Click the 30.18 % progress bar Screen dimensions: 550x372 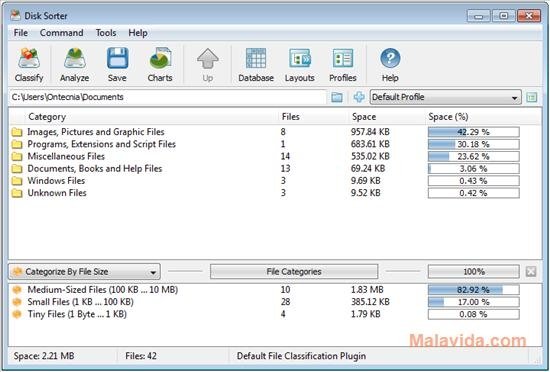point(474,144)
